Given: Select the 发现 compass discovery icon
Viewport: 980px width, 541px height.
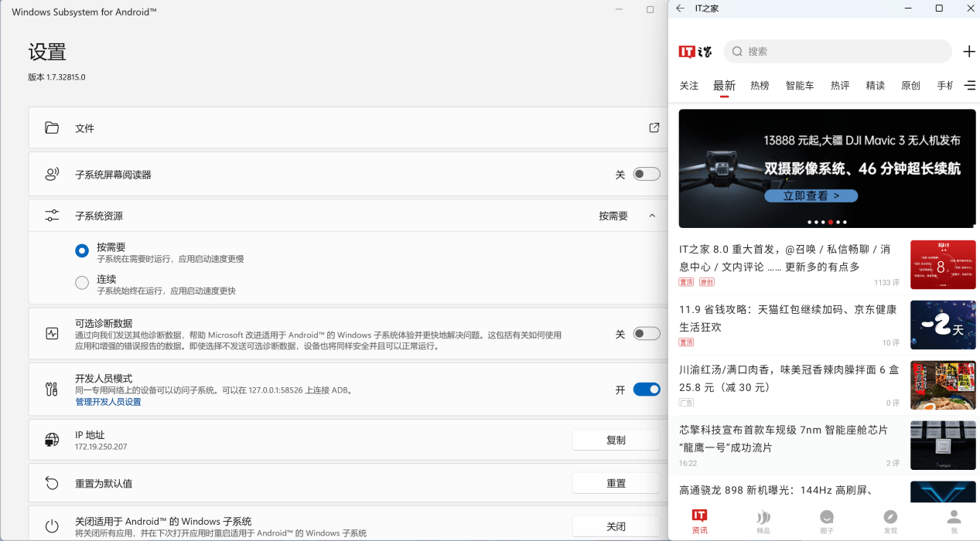Looking at the screenshot, I should (890, 519).
